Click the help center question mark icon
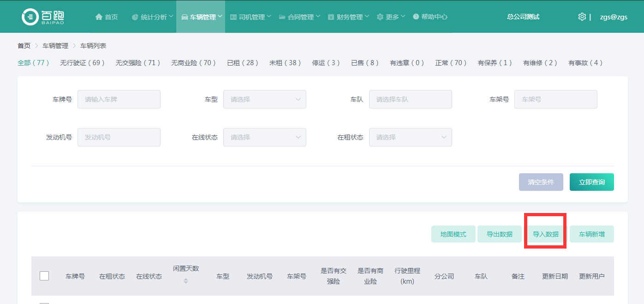This screenshot has width=644, height=304. click(416, 17)
